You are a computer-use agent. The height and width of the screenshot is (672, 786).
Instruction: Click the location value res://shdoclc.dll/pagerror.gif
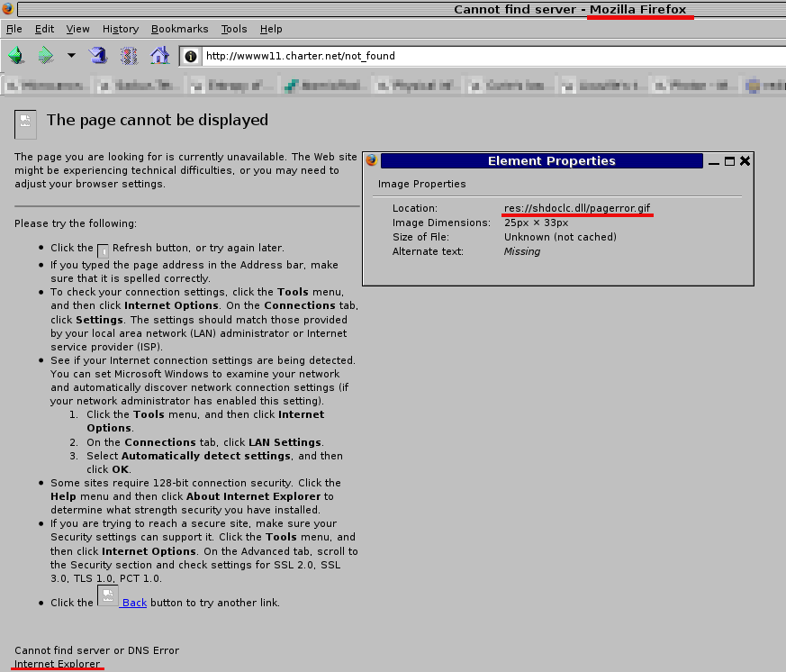tap(577, 208)
